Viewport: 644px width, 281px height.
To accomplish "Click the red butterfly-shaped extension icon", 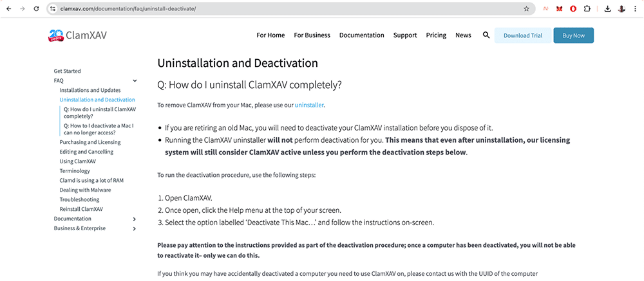I will pyautogui.click(x=559, y=8).
